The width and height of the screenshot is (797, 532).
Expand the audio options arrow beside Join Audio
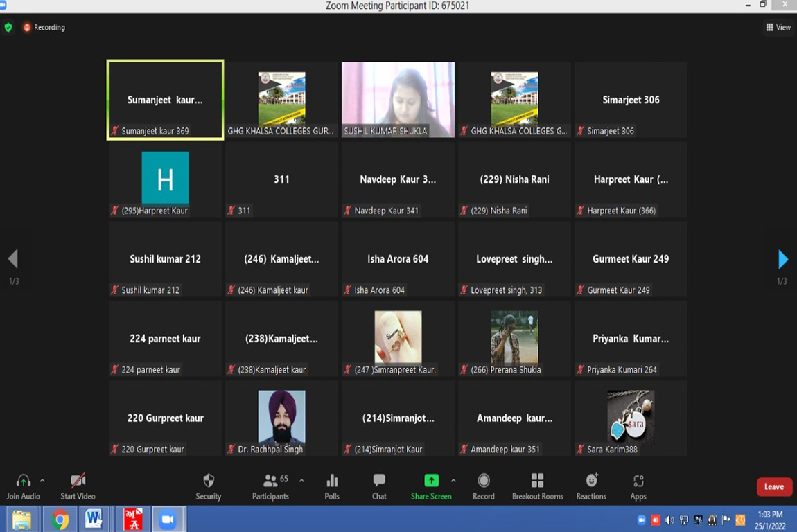click(x=42, y=480)
